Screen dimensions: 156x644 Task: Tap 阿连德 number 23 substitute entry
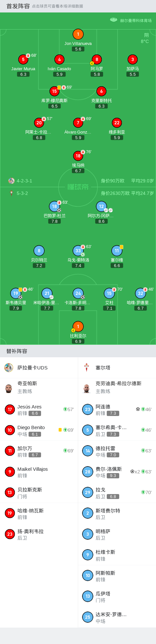pos(117,409)
